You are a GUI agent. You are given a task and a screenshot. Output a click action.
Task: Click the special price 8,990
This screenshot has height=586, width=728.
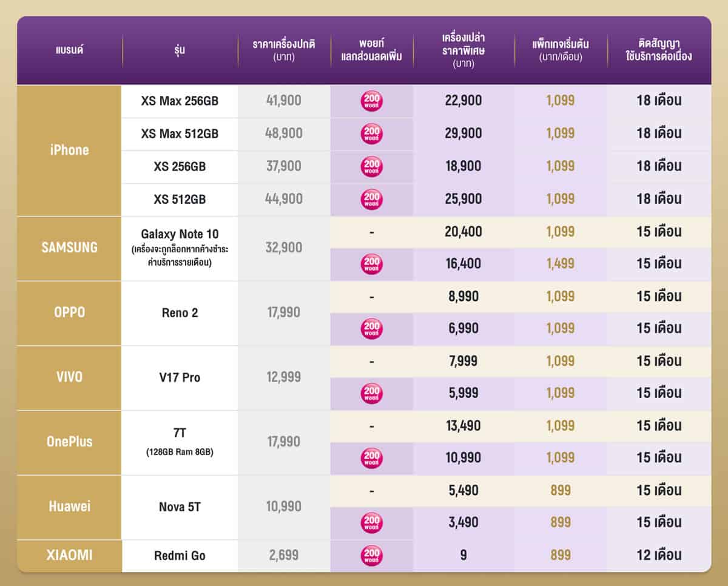click(463, 297)
